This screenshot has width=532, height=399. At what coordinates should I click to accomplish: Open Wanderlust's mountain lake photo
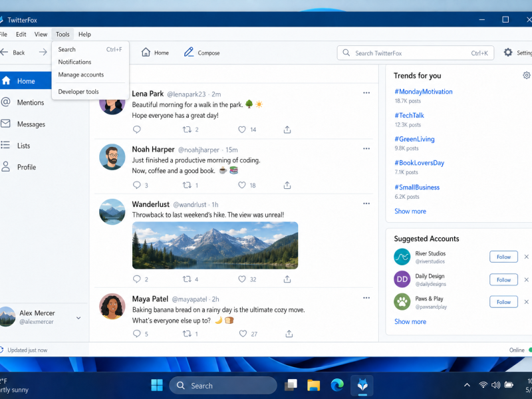pyautogui.click(x=215, y=245)
